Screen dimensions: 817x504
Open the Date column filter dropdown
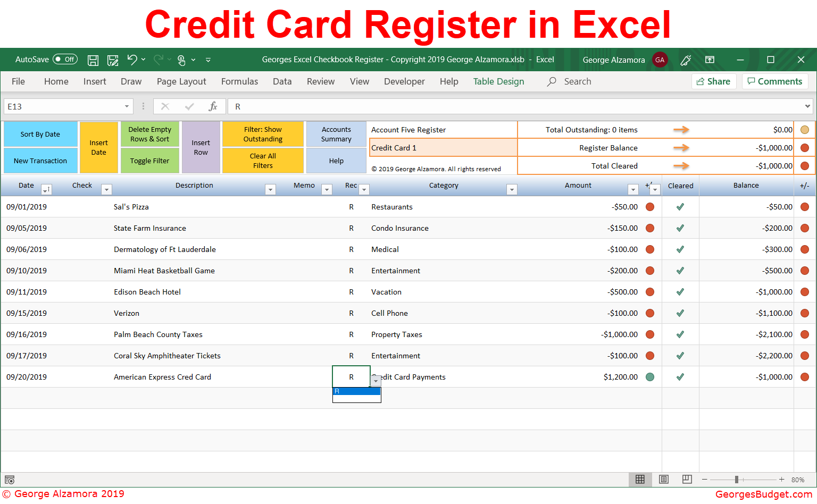(46, 189)
